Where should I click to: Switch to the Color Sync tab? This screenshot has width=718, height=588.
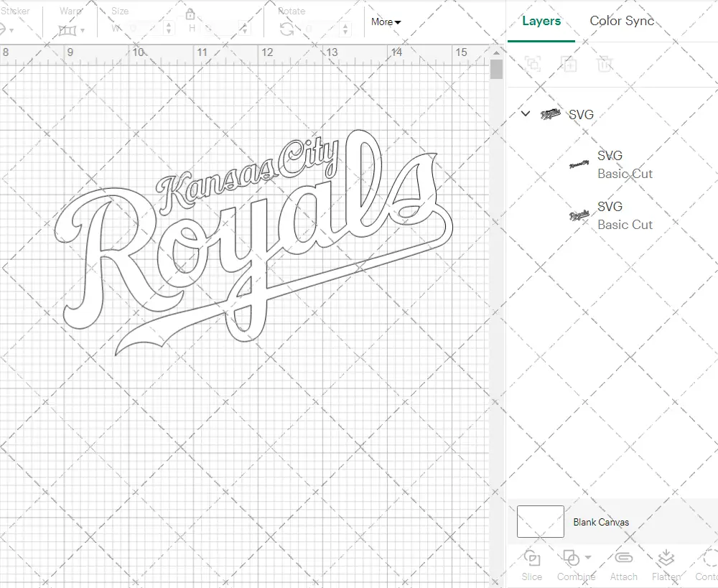pyautogui.click(x=622, y=21)
